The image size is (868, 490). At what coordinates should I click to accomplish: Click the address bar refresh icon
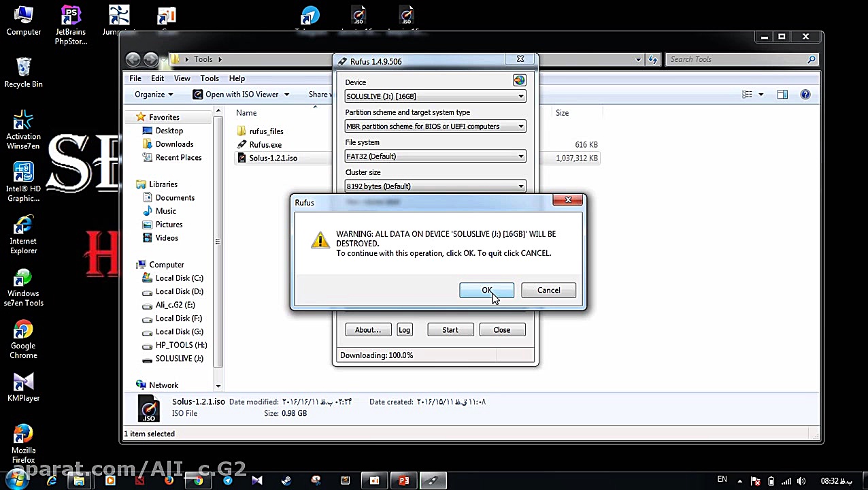point(653,59)
